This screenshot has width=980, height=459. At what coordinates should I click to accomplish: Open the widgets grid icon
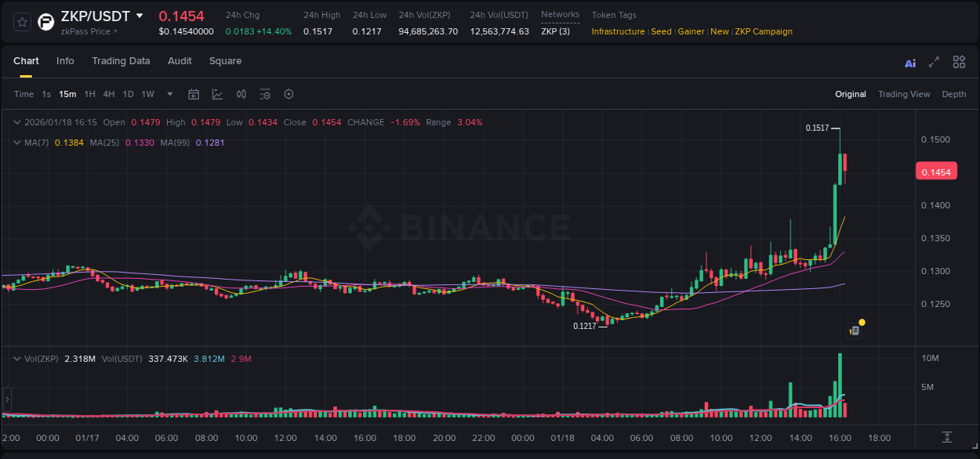click(x=959, y=62)
